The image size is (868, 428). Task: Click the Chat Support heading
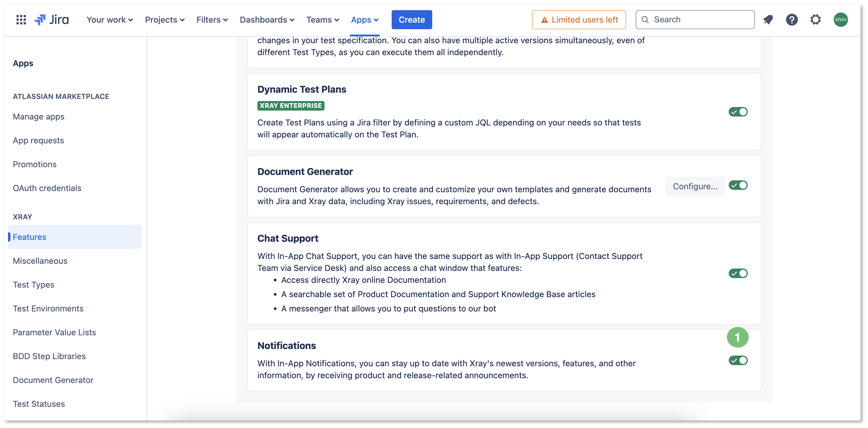[x=288, y=238]
